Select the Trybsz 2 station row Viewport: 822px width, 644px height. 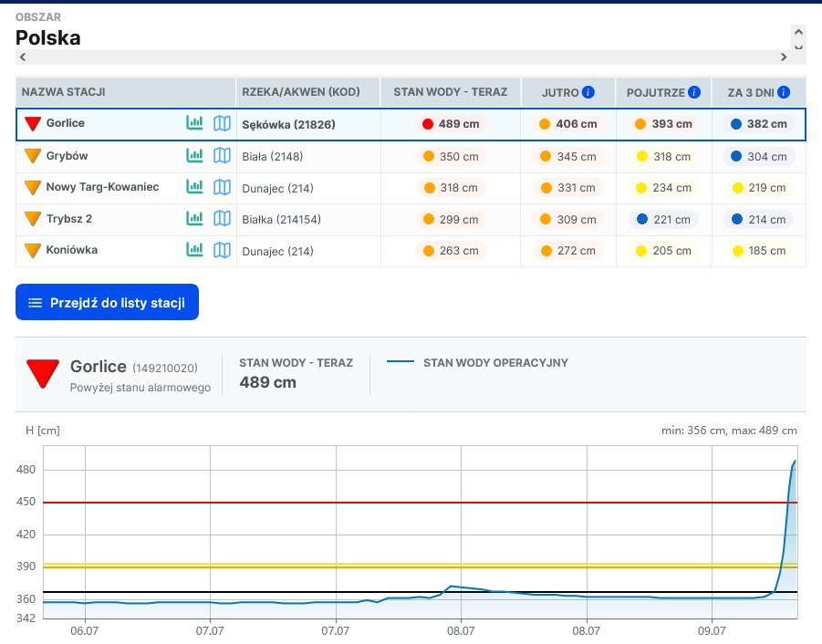pyautogui.click(x=411, y=219)
